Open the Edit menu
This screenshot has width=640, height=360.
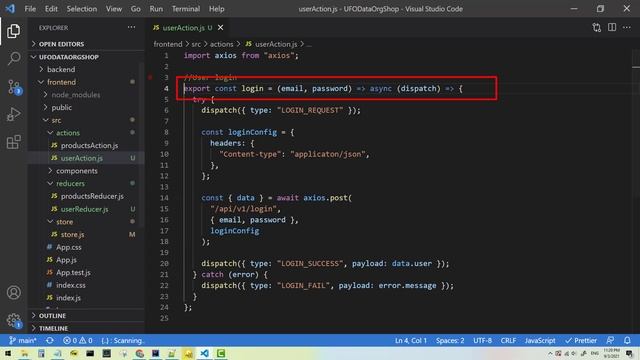[51, 9]
